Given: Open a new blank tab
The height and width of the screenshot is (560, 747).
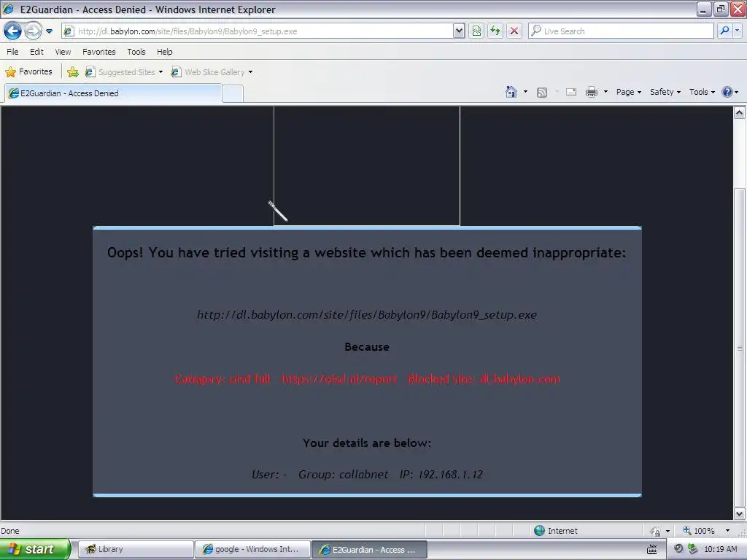Looking at the screenshot, I should pyautogui.click(x=233, y=94).
